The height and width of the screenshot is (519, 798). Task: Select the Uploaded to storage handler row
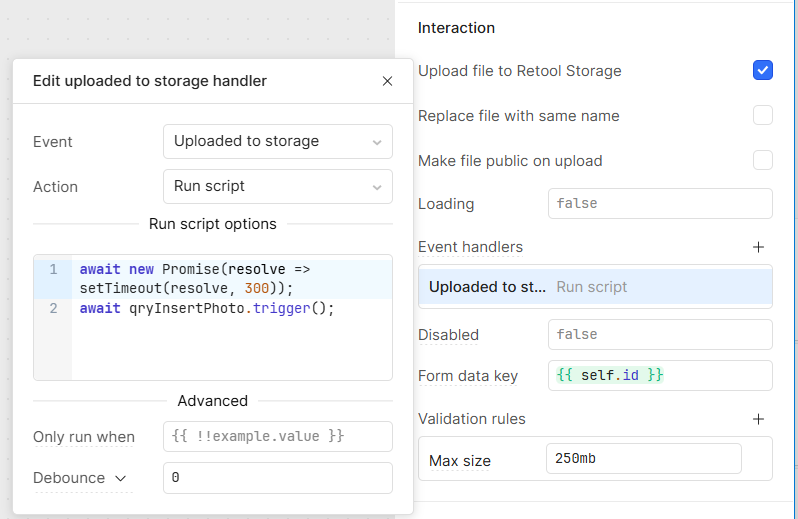(594, 287)
